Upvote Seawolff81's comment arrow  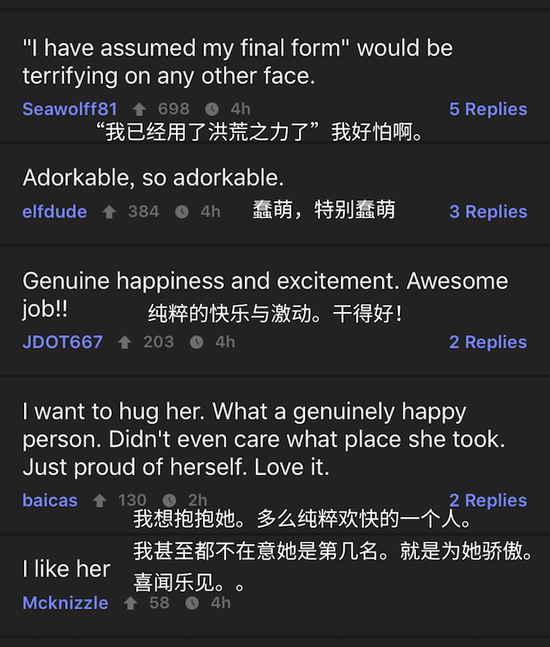(139, 109)
